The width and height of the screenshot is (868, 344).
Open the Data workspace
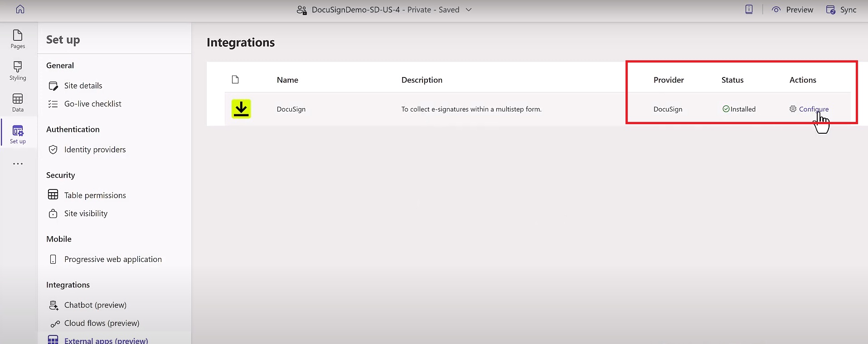[18, 102]
